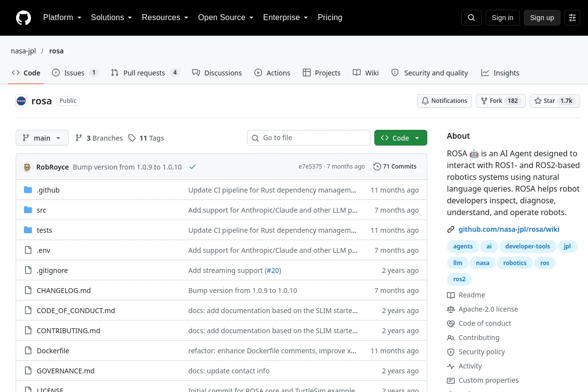
Task: Click the 11 Tags link
Action: pos(146,138)
